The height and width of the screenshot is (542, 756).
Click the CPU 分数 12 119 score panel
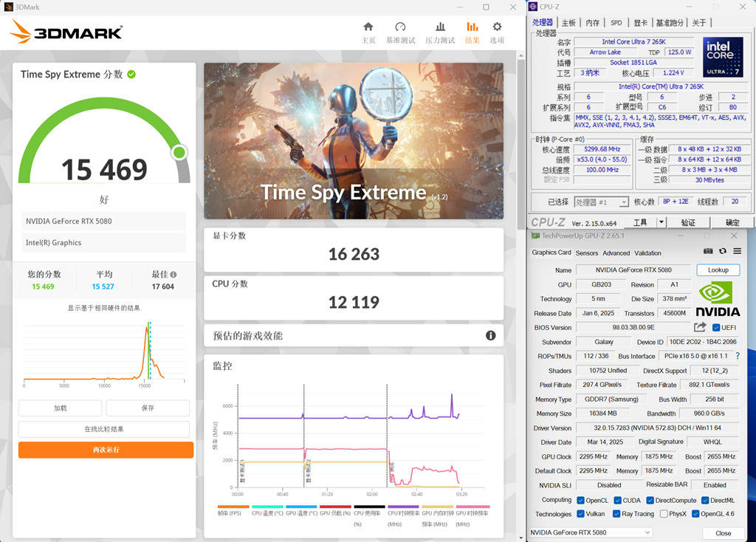[354, 298]
